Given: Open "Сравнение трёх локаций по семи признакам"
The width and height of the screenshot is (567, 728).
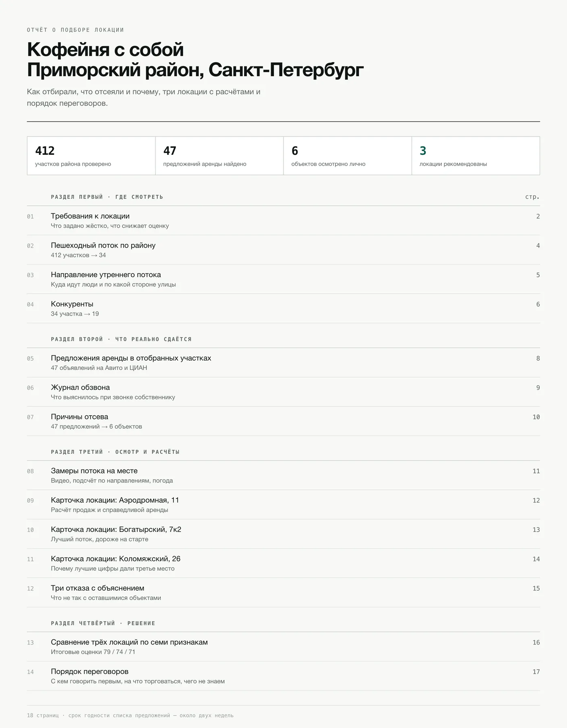Looking at the screenshot, I should [x=283, y=647].
